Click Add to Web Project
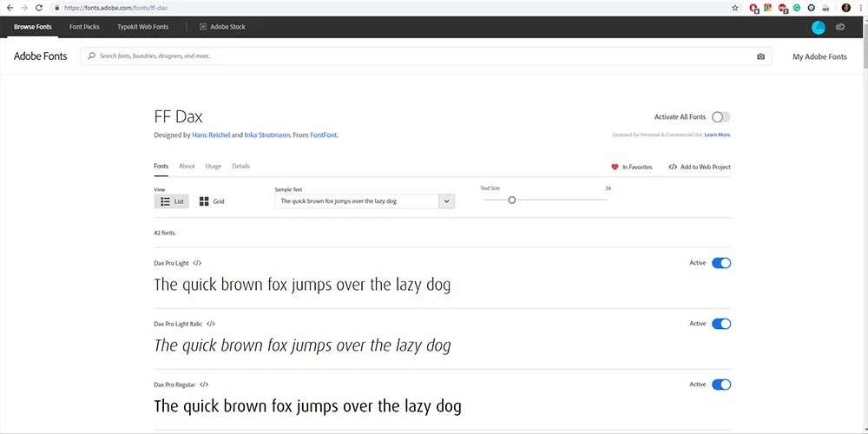This screenshot has width=868, height=434. pyautogui.click(x=700, y=167)
